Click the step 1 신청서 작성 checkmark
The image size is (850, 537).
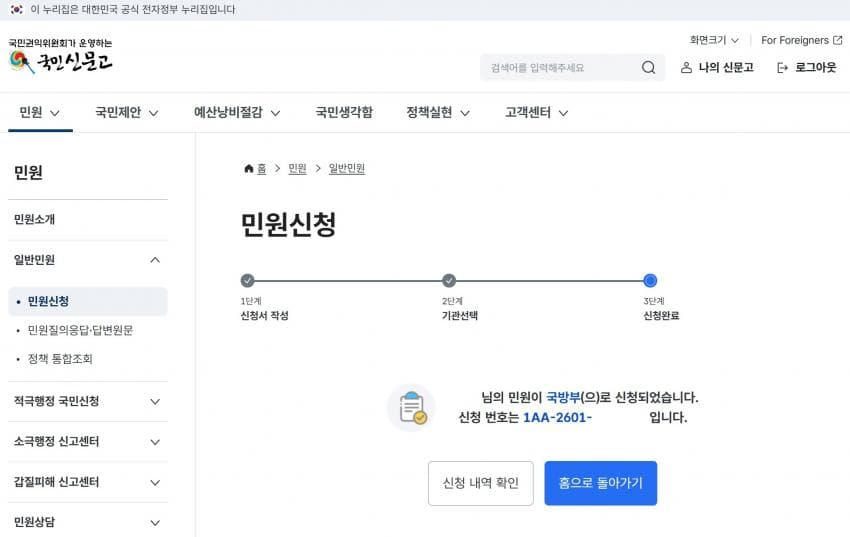click(248, 281)
